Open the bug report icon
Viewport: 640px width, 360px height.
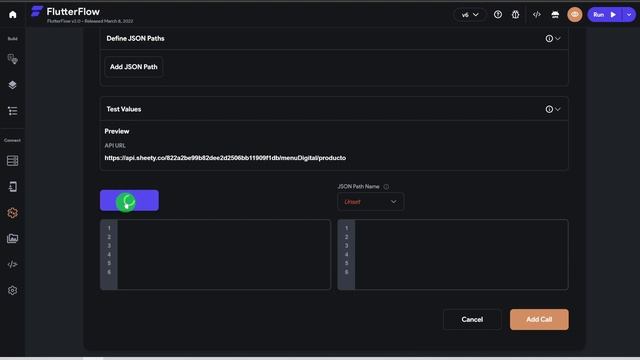pos(516,15)
